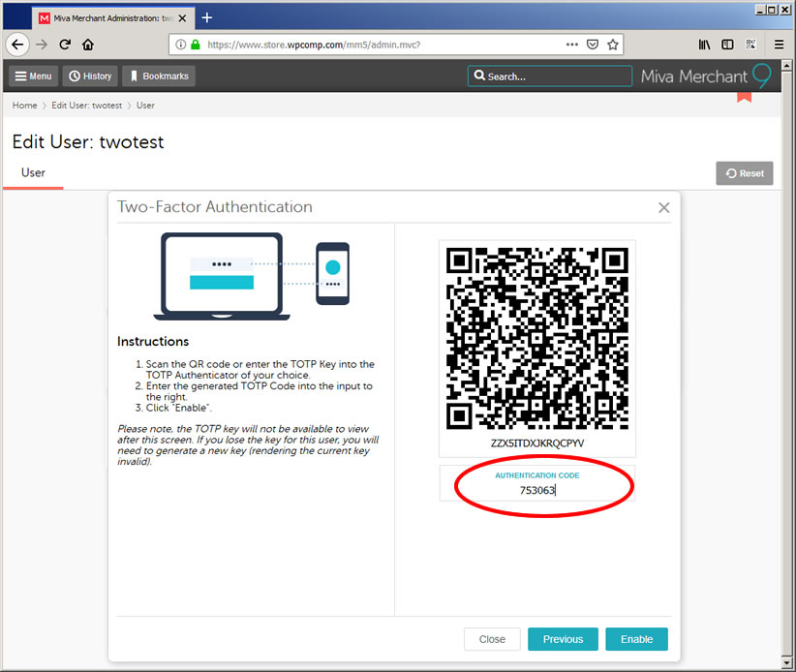This screenshot has height=672, width=796.
Task: Click the Previous button in the dialog
Action: pos(563,639)
